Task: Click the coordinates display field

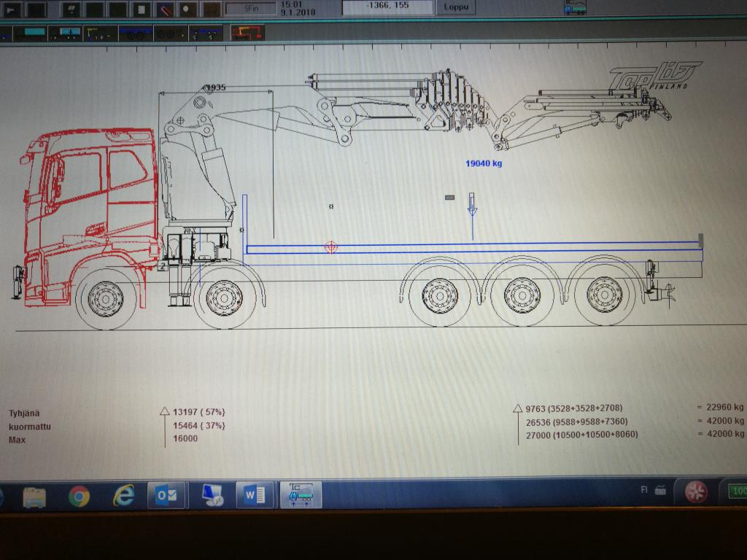Action: coord(387,7)
